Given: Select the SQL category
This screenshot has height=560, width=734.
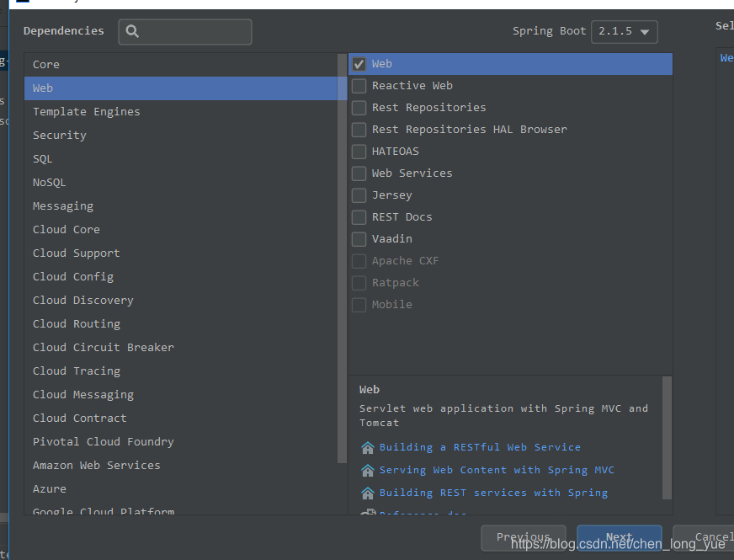Looking at the screenshot, I should (x=182, y=158).
